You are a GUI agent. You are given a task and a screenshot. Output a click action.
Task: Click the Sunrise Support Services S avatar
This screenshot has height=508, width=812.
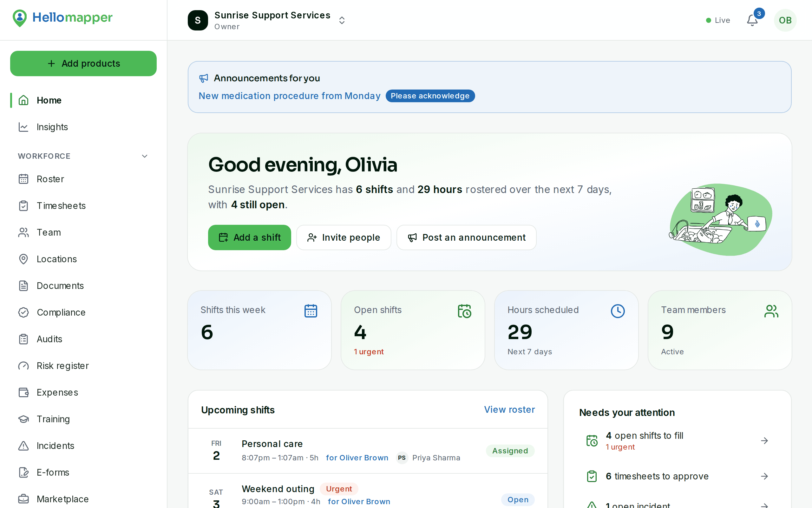(198, 20)
